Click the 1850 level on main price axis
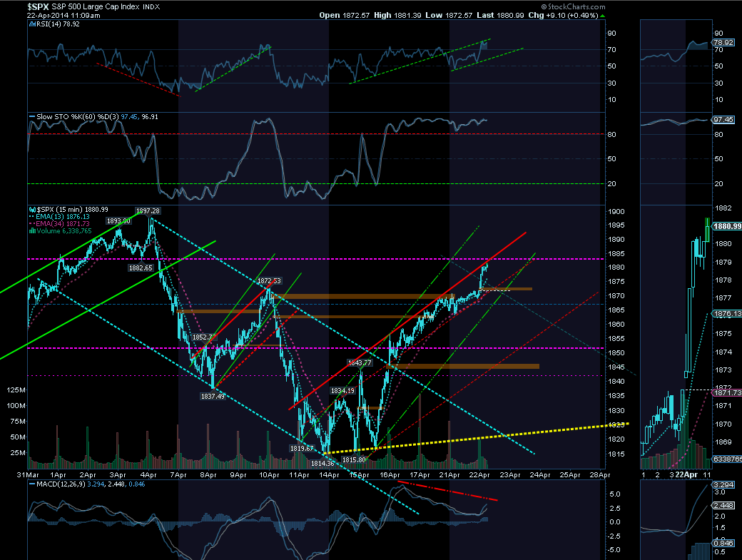The height and width of the screenshot is (560, 742). 616,353
